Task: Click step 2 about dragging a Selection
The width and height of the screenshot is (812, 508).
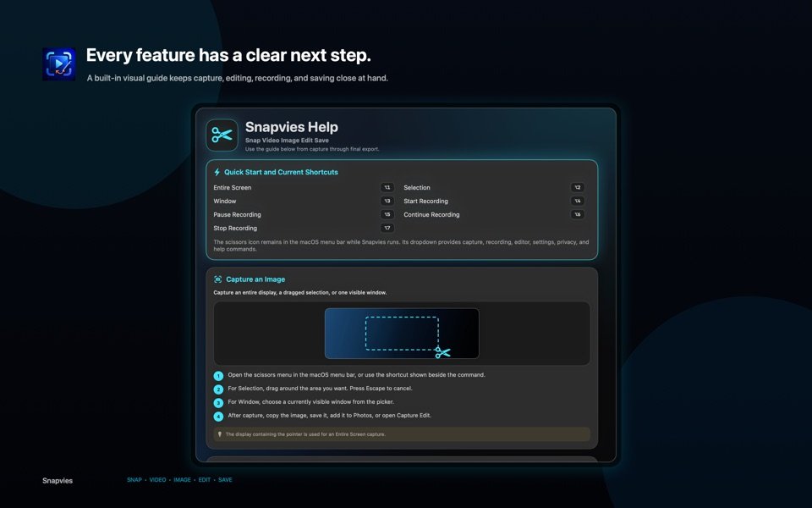Action: [320, 389]
